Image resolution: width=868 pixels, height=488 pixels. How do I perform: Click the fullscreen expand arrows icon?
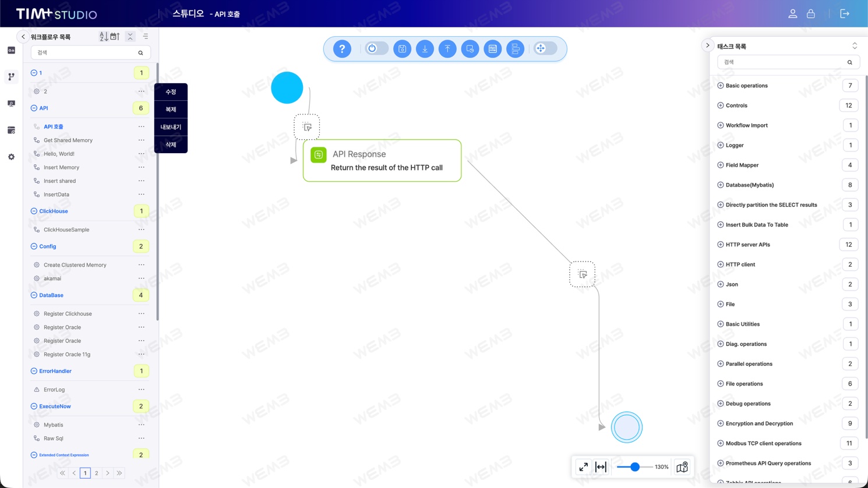[583, 467]
